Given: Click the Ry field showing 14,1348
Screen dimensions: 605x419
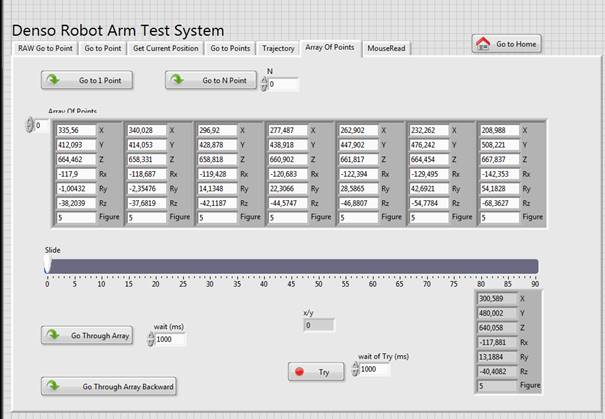Looking at the screenshot, I should coord(217,189).
